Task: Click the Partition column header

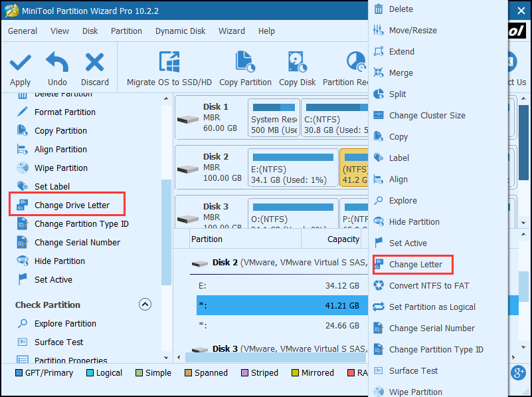Action: pos(245,239)
